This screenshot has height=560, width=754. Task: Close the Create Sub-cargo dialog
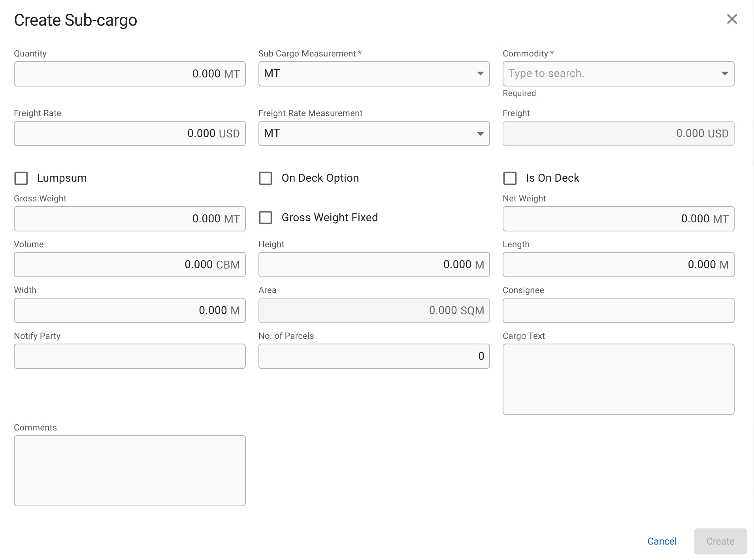(x=732, y=19)
